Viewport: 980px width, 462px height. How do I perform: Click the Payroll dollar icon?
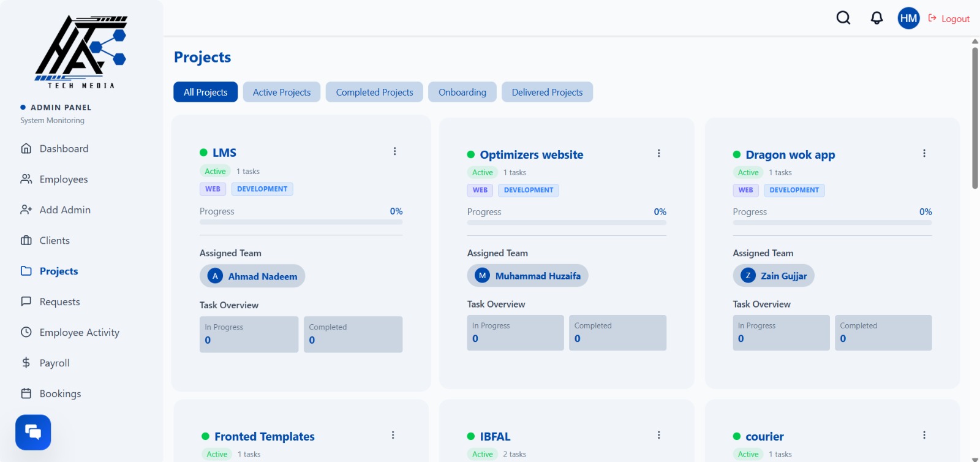[x=26, y=363]
